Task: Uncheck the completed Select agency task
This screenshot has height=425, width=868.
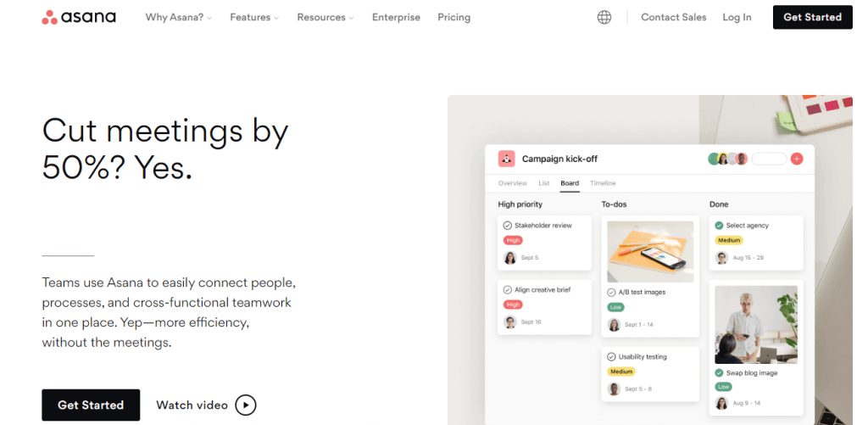Action: [719, 226]
